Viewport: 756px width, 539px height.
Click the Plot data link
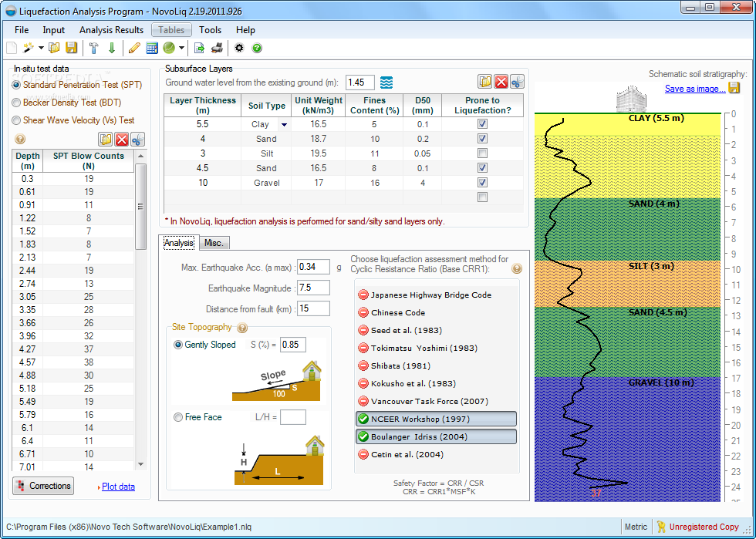[x=118, y=487]
